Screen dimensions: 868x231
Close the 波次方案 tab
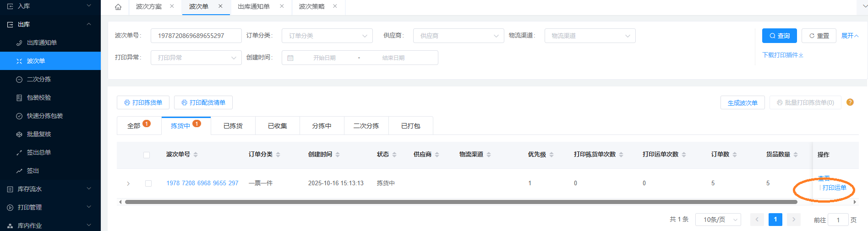click(172, 6)
